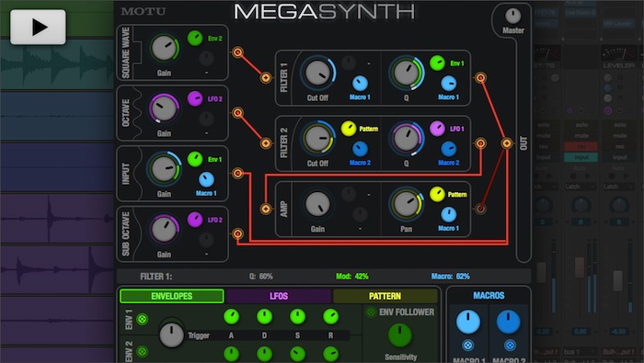Adjust the Master volume knob
Viewport: 644px width, 363px height.
[x=513, y=16]
